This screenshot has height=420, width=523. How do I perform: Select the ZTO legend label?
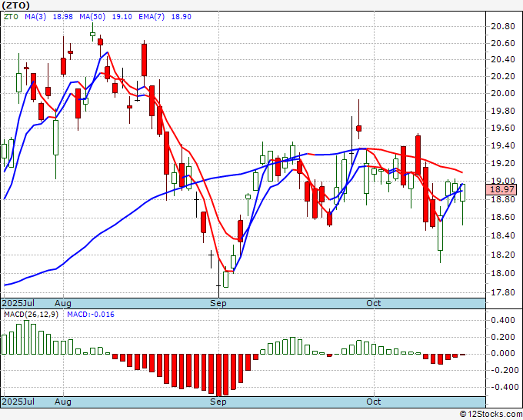(x=11, y=17)
